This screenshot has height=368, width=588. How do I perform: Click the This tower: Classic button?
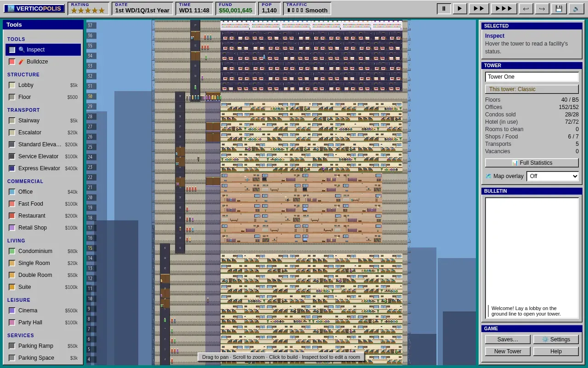532,89
